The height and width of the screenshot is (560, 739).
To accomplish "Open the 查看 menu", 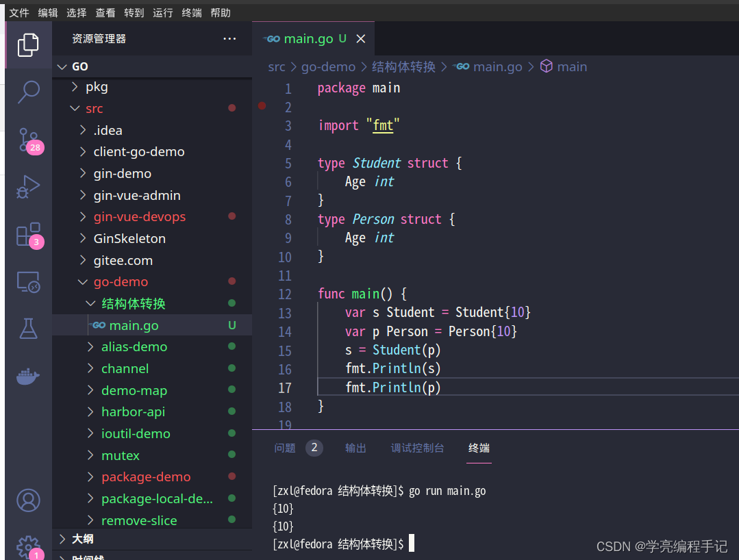I will click(x=105, y=13).
